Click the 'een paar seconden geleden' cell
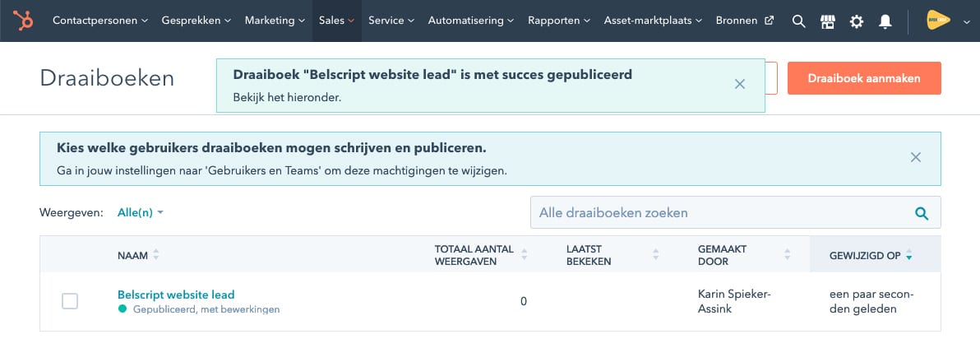The image size is (980, 348). [871, 301]
